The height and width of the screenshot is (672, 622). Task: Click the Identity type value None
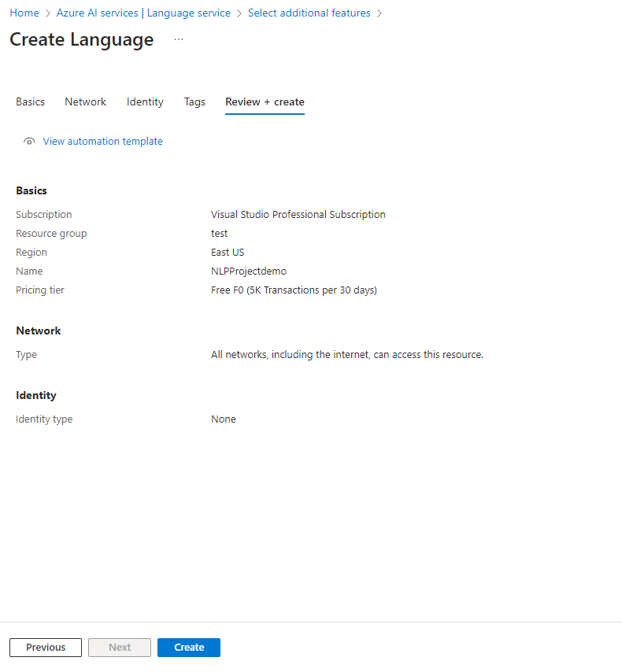click(x=224, y=419)
